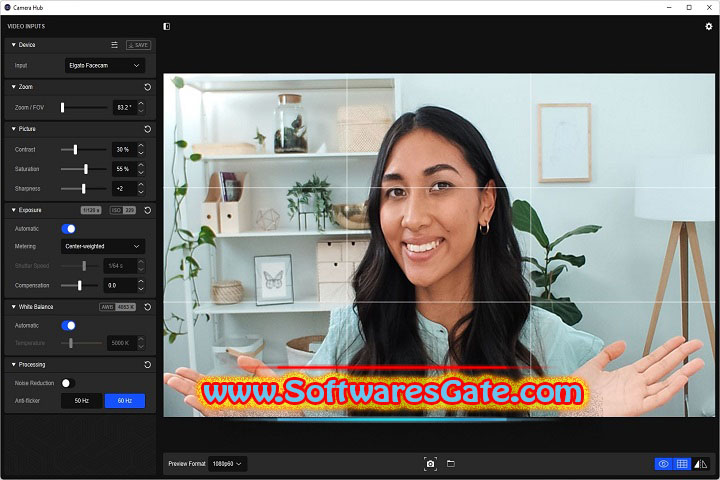Toggle Automatic exposure switch
The image size is (720, 480).
coord(68,229)
